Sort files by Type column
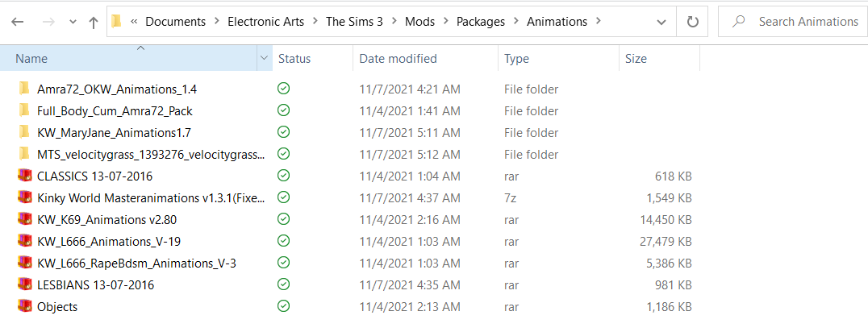 point(558,59)
